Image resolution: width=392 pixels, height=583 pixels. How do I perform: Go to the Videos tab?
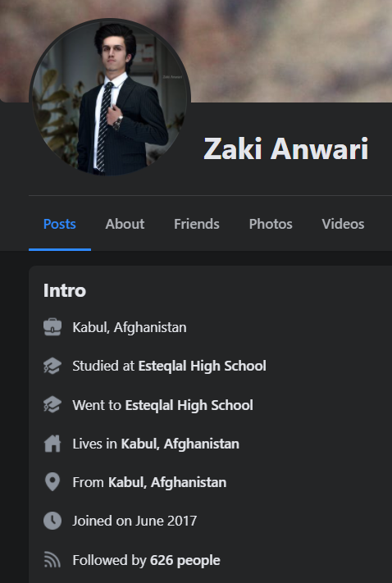pos(343,224)
